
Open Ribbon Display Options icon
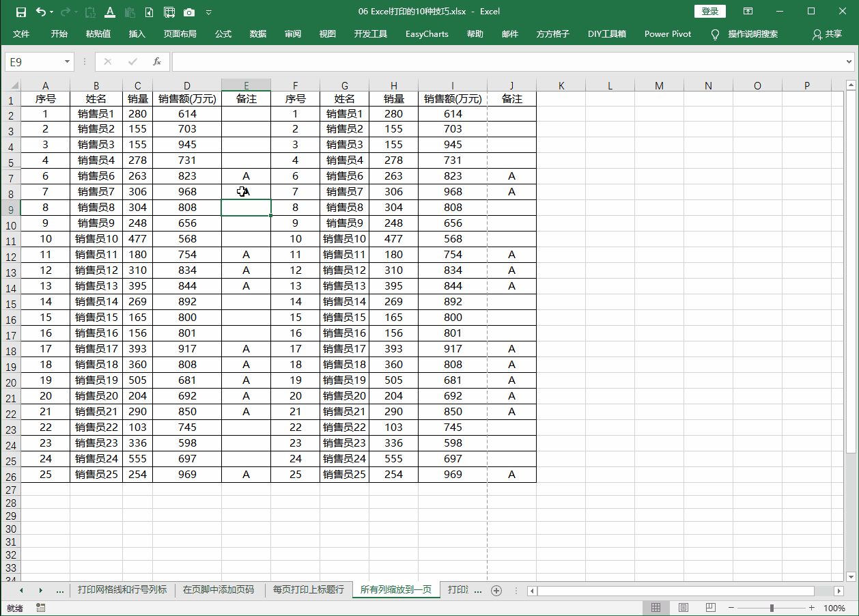point(748,12)
